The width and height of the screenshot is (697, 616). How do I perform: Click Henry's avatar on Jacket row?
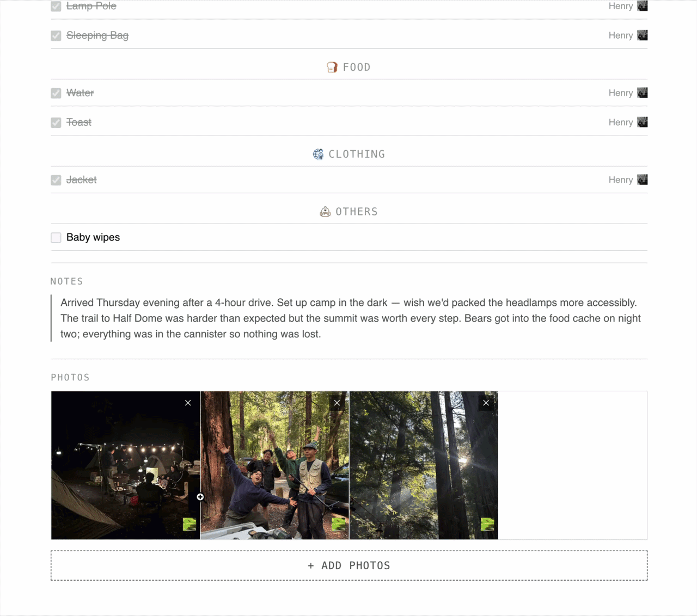(643, 180)
